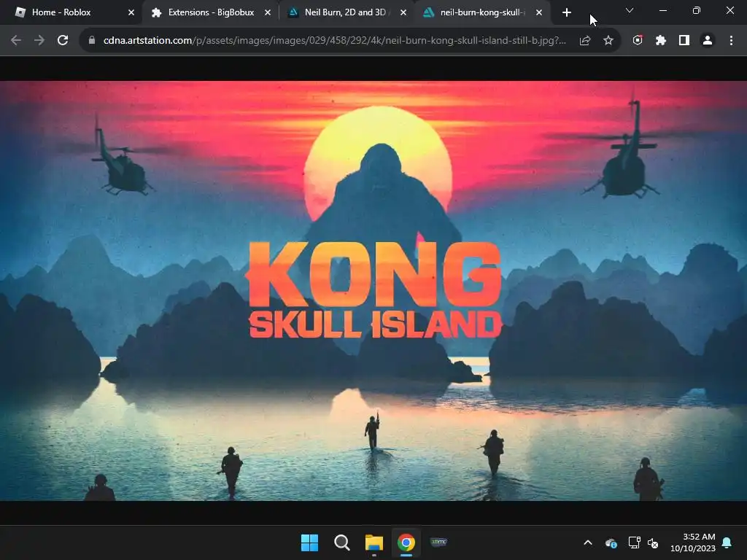Open the shield extension icon
Image resolution: width=747 pixels, height=560 pixels.
click(638, 41)
